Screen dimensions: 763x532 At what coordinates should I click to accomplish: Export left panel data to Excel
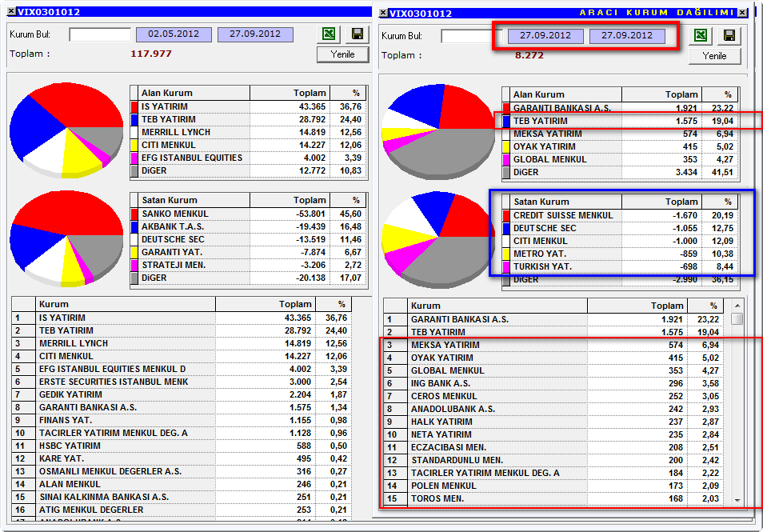330,34
